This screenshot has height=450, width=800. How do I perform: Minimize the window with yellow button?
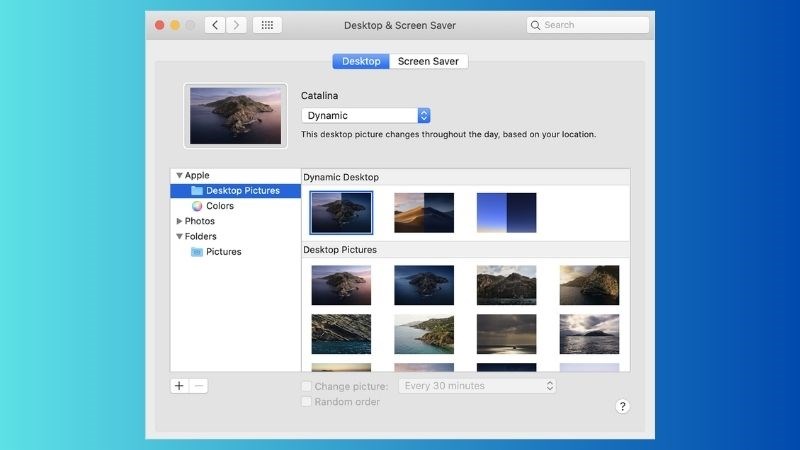pyautogui.click(x=175, y=25)
